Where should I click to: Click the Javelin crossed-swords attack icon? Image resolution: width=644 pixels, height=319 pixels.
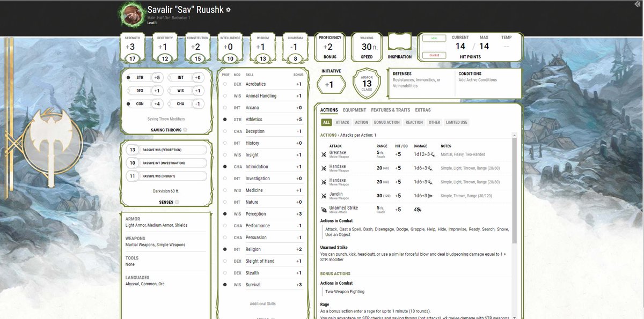324,195
